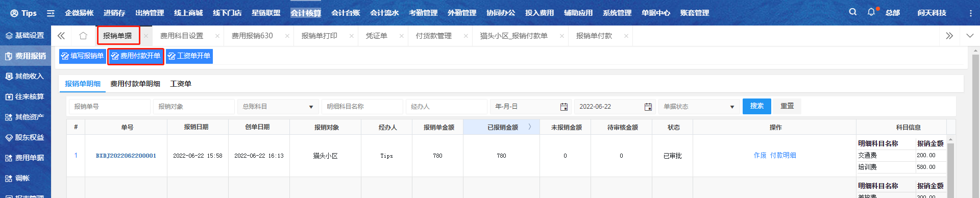Focus the 报销单号 input field
Viewport: 980px width, 198px height.
pyautogui.click(x=110, y=107)
